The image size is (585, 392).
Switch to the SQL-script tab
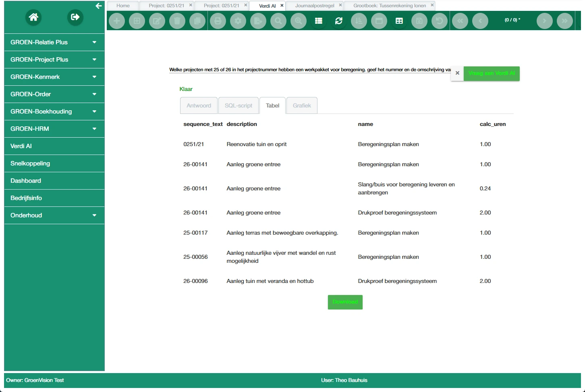tap(239, 106)
